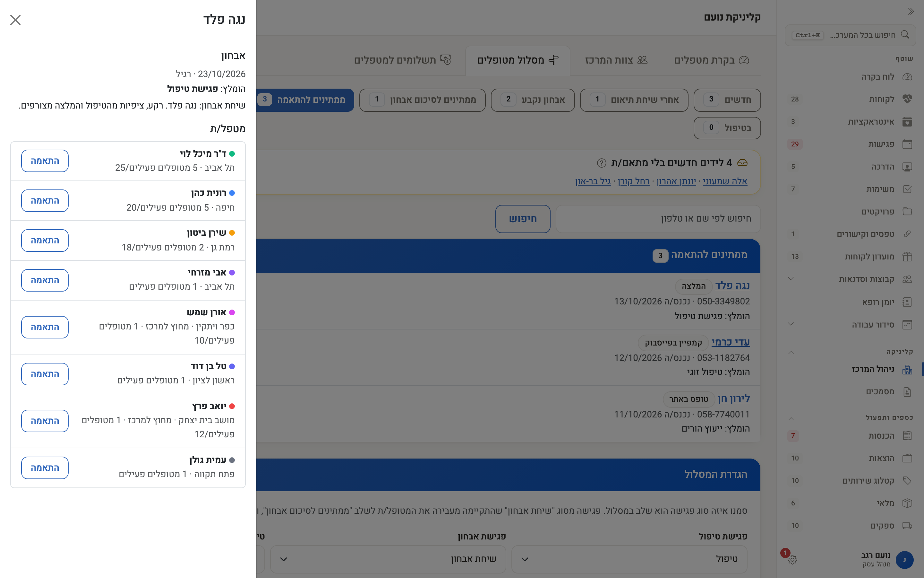This screenshot has height=578, width=924.
Task: Click the search magnifier icon in sidebar
Action: [905, 35]
